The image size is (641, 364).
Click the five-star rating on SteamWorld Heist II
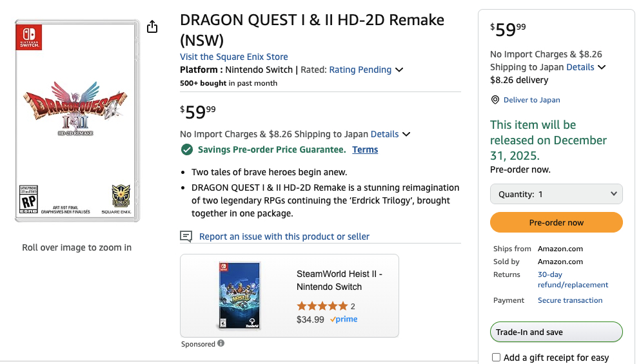click(322, 306)
